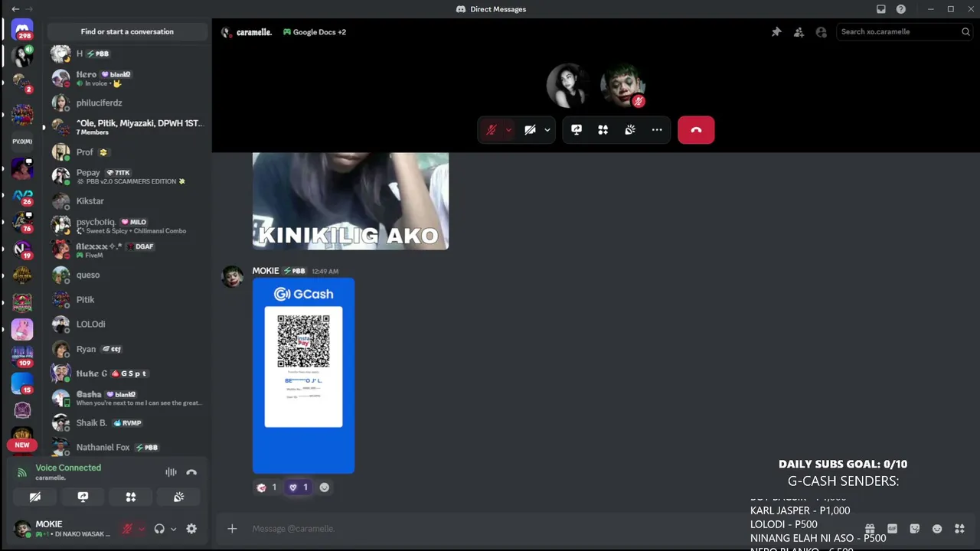Send a gift from the message bar
Image resolution: width=980 pixels, height=551 pixels.
(x=870, y=529)
